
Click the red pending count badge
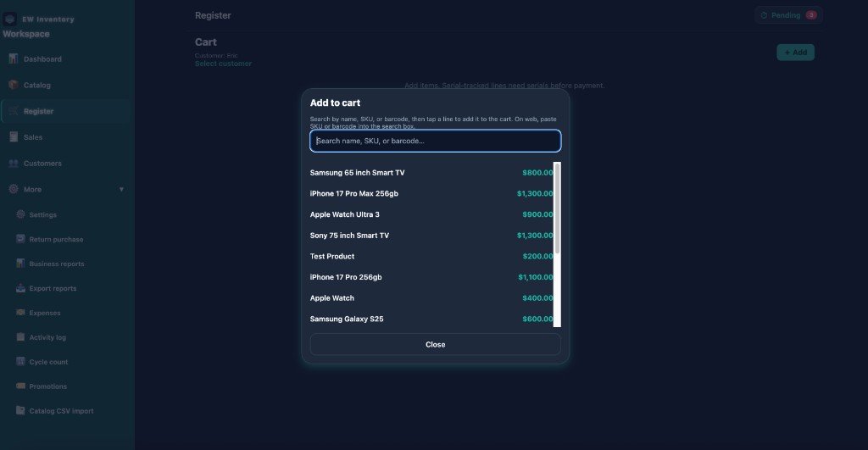811,15
